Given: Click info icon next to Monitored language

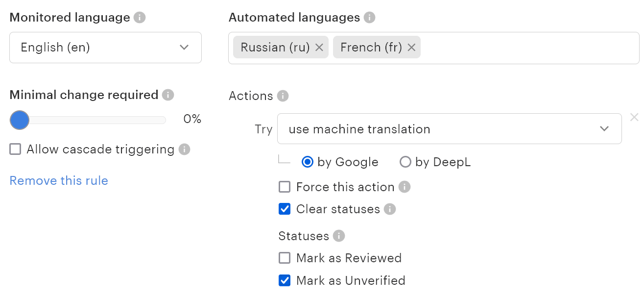Looking at the screenshot, I should (140, 18).
